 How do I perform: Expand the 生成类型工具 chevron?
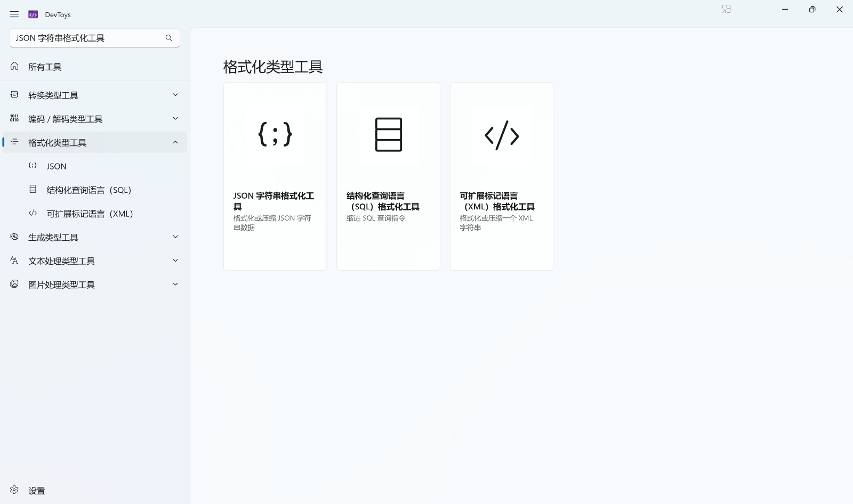click(175, 237)
